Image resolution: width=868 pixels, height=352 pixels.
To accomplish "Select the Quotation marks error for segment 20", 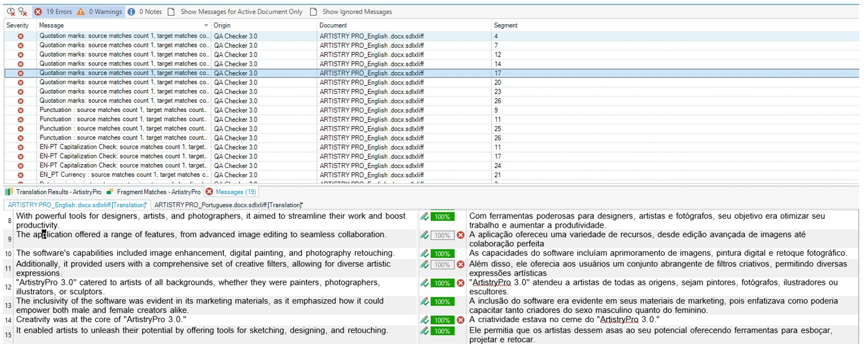I will coord(125,83).
